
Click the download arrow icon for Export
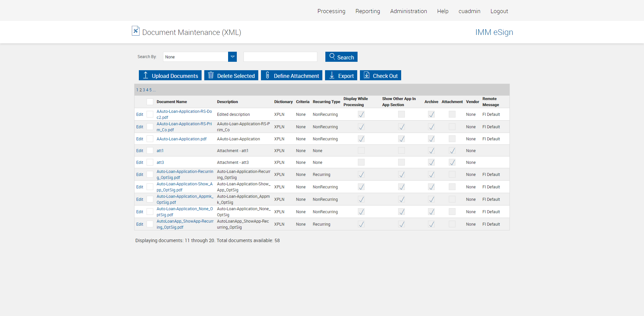[x=332, y=75]
